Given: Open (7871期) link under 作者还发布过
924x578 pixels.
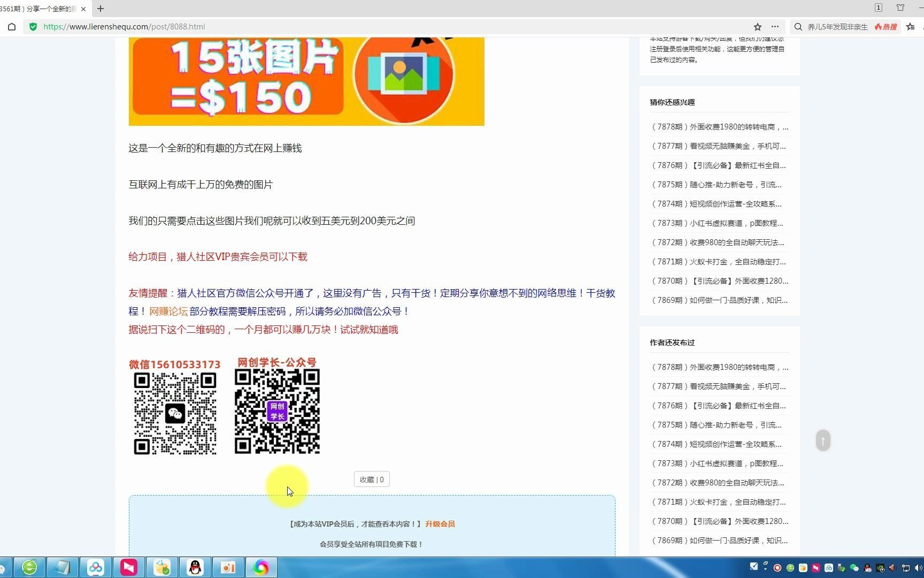Looking at the screenshot, I should click(x=718, y=502).
